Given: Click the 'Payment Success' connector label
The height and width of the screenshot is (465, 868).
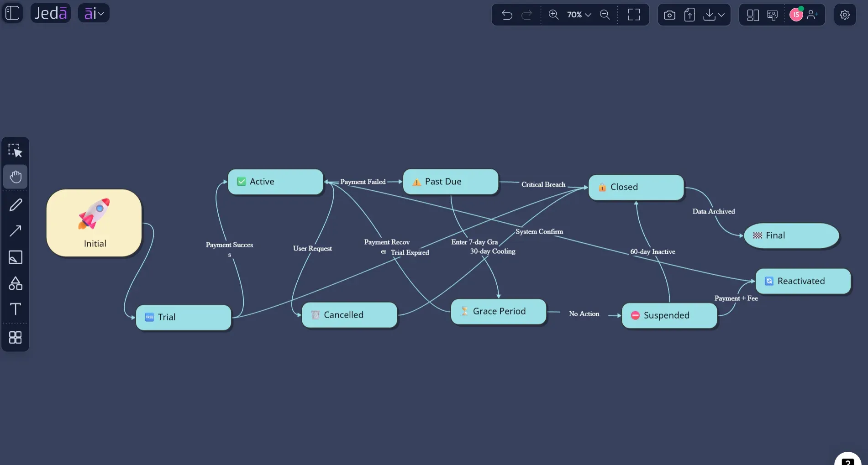Looking at the screenshot, I should click(229, 249).
